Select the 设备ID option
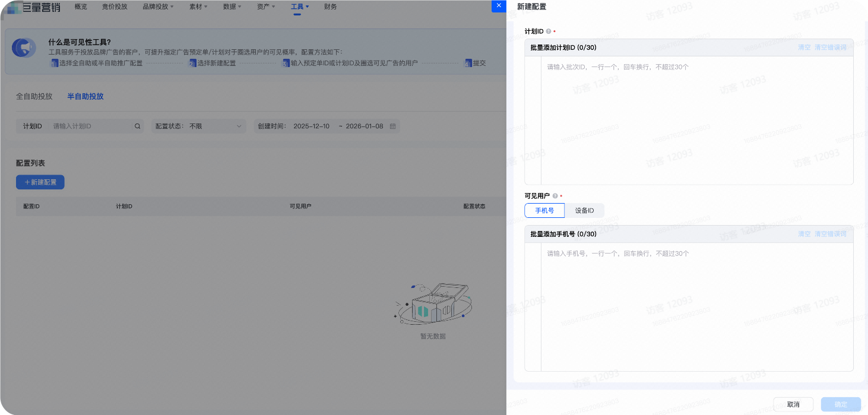This screenshot has width=868, height=415. point(584,210)
